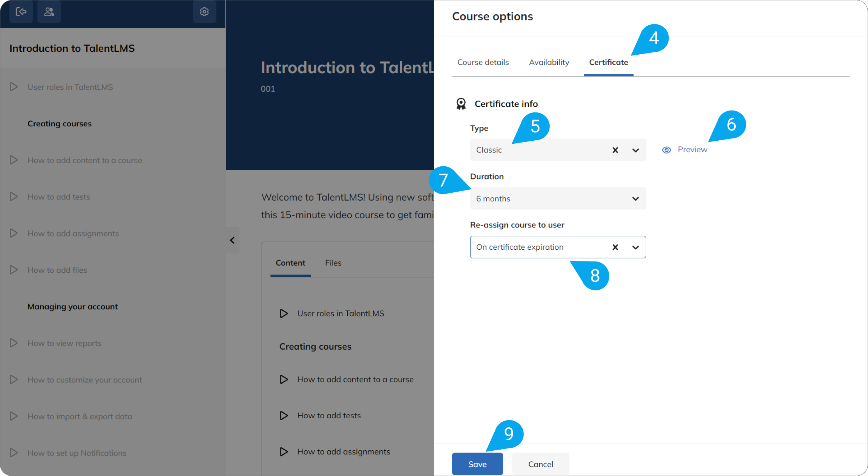This screenshot has height=476, width=868.
Task: Click the Creating courses section in sidebar
Action: [x=60, y=124]
